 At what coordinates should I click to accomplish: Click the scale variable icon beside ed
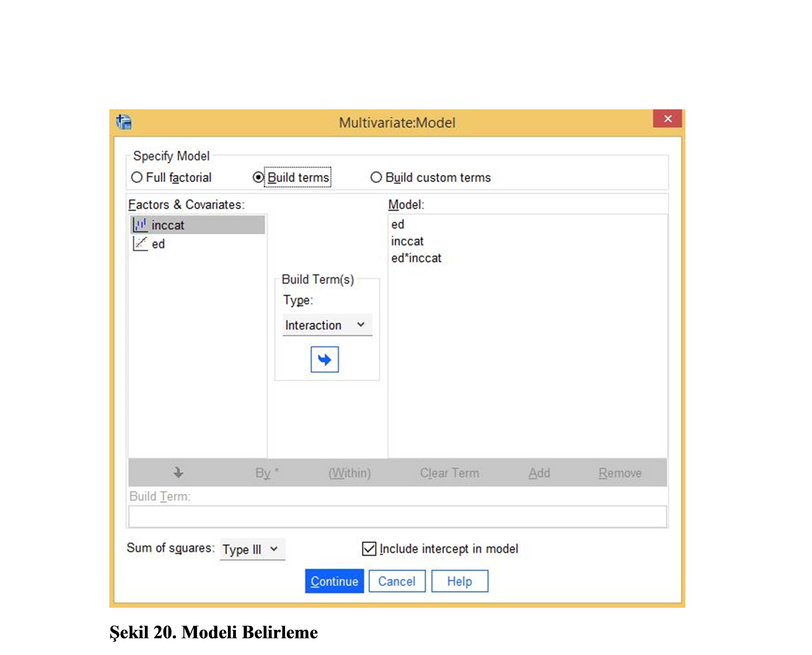[x=140, y=244]
